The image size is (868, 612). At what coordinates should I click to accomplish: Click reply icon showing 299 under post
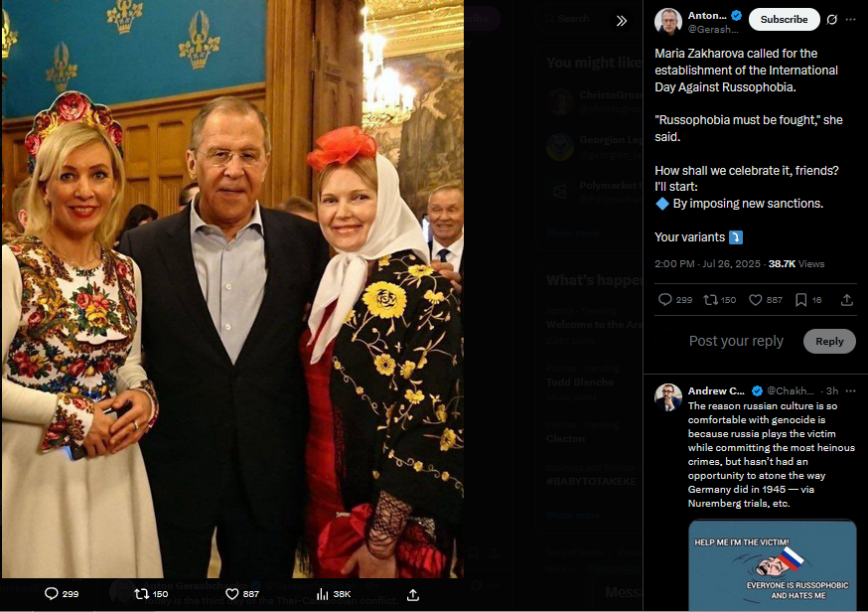coord(664,300)
